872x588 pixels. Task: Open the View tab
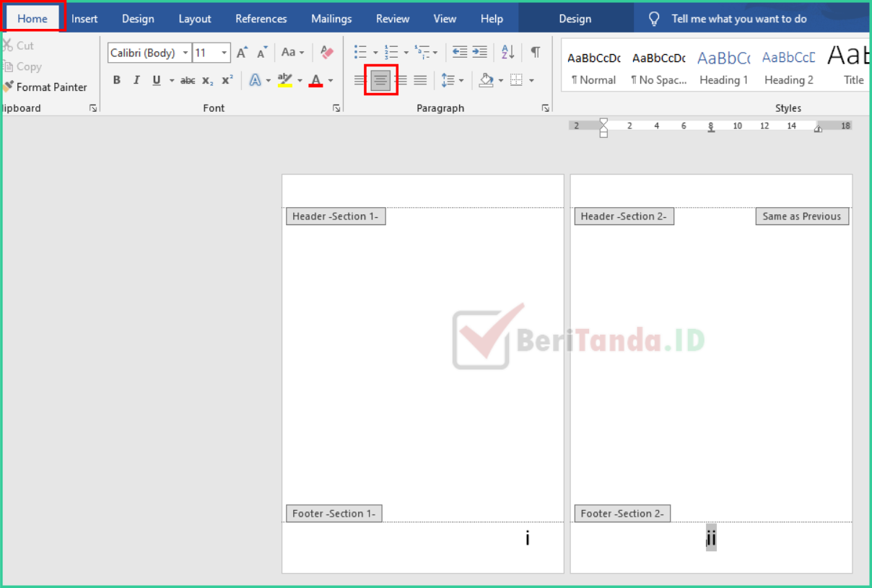pos(445,19)
